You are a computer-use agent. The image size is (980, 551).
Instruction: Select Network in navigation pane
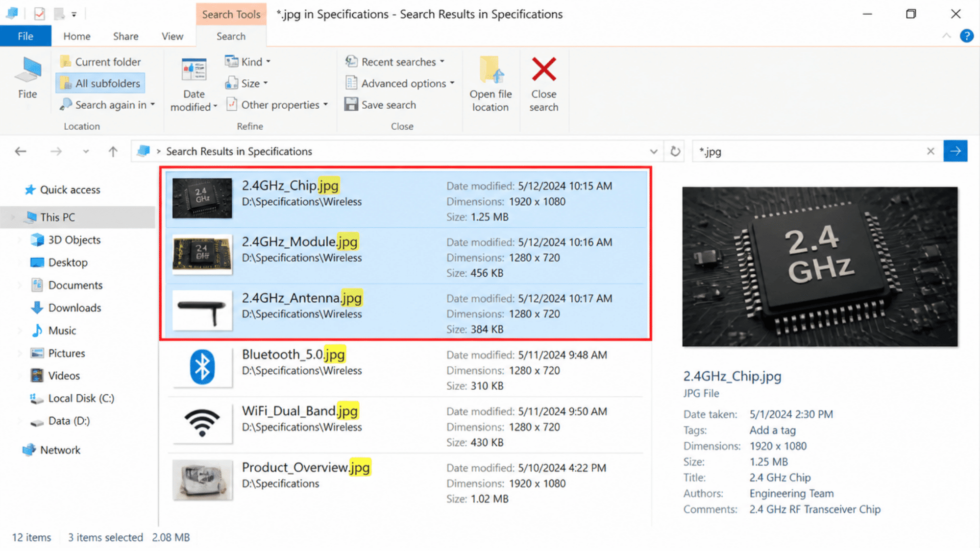pyautogui.click(x=51, y=450)
